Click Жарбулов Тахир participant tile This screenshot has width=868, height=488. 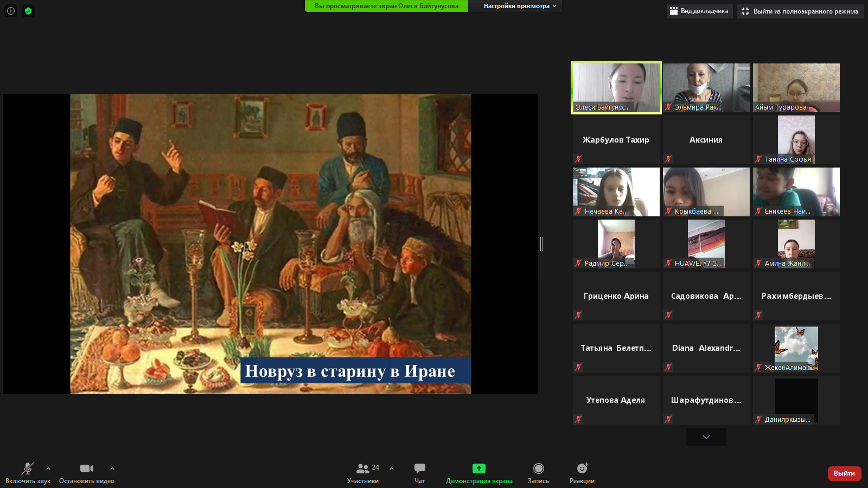pos(616,140)
